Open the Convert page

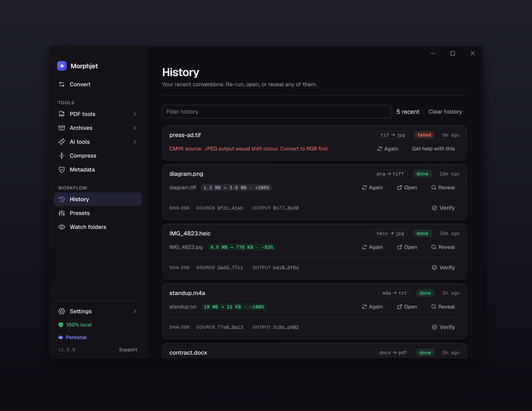point(97,84)
